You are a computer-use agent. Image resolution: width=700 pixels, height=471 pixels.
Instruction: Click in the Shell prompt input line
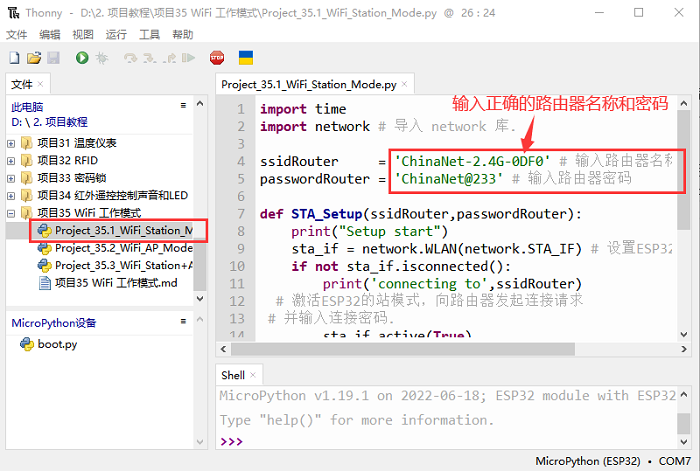450,441
